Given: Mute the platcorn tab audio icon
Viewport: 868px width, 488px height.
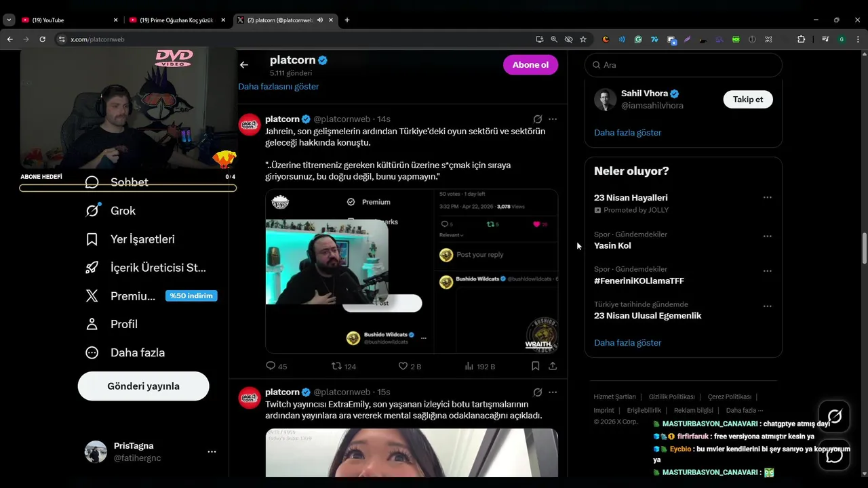Looking at the screenshot, I should (319, 20).
